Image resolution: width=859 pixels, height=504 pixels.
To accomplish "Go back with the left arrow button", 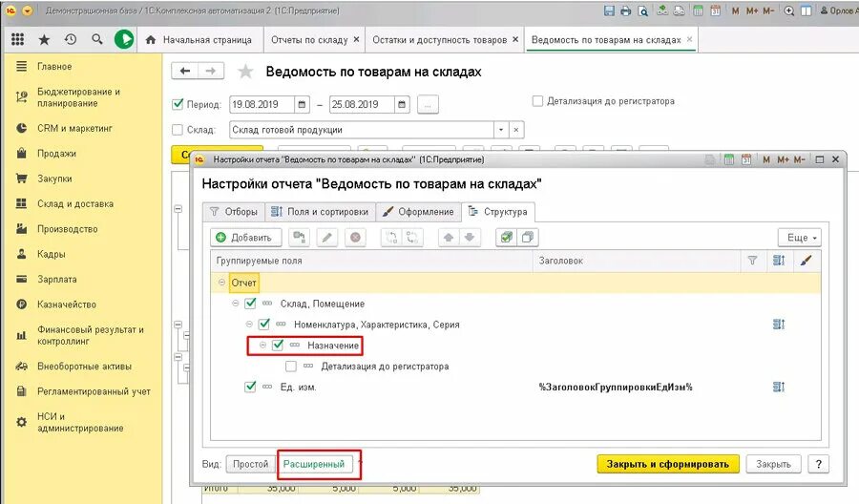I will 185,72.
